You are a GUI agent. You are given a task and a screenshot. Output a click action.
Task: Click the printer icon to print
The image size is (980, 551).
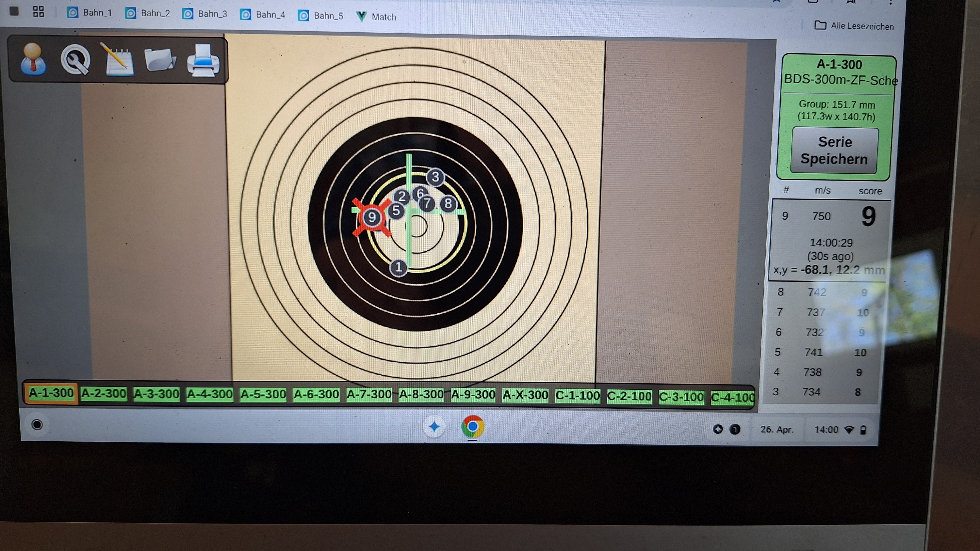tap(203, 61)
